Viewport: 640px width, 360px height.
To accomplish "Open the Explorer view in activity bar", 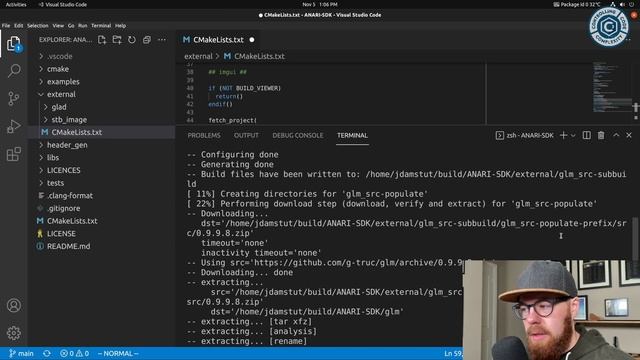I will (x=13, y=44).
